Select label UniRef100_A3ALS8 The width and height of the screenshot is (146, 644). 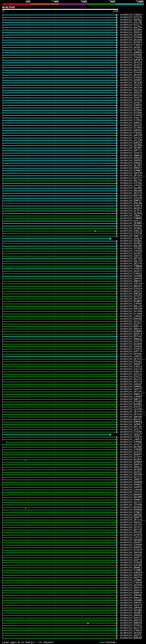pos(131,231)
